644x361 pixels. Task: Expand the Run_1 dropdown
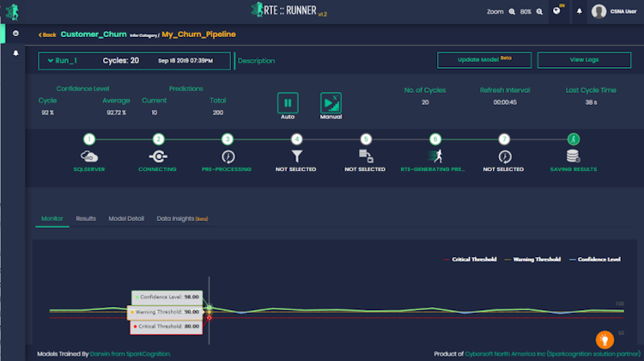(62, 60)
